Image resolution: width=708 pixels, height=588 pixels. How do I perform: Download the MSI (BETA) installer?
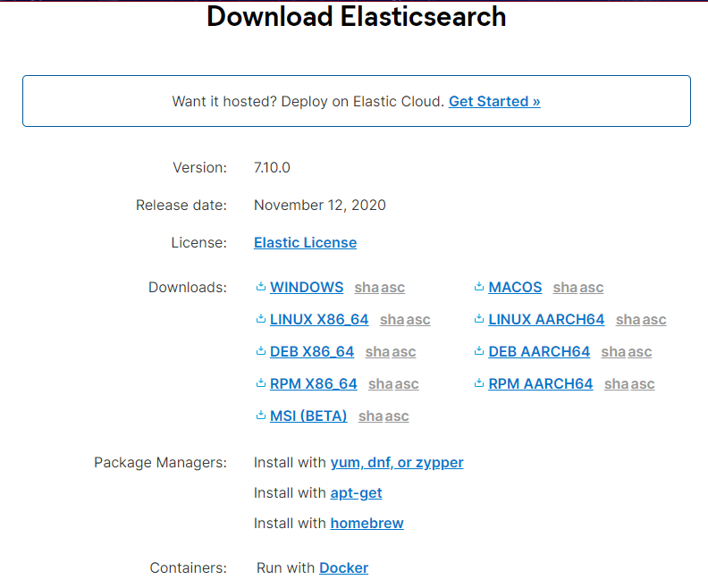coord(308,416)
